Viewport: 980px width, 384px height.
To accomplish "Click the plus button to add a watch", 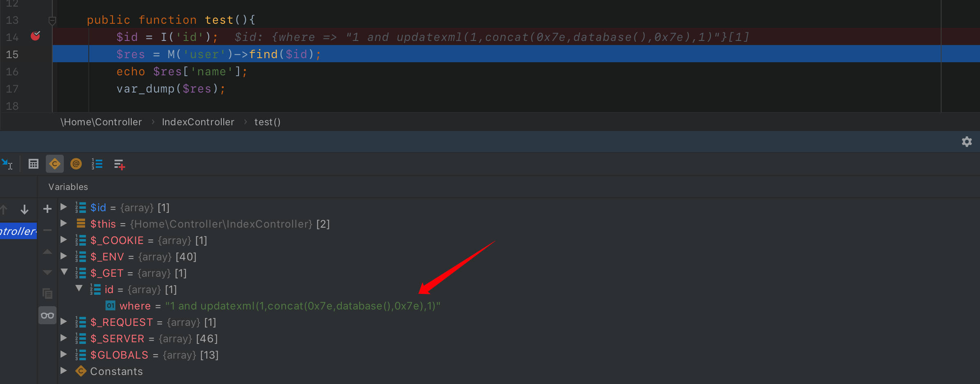I will (x=47, y=209).
